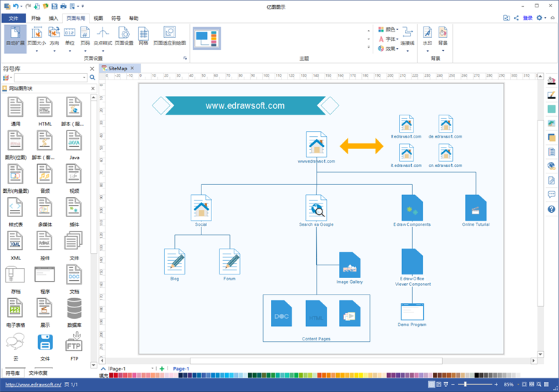Switch to the 帮助 ribbon tab
The width and height of the screenshot is (559, 392).
(x=134, y=18)
